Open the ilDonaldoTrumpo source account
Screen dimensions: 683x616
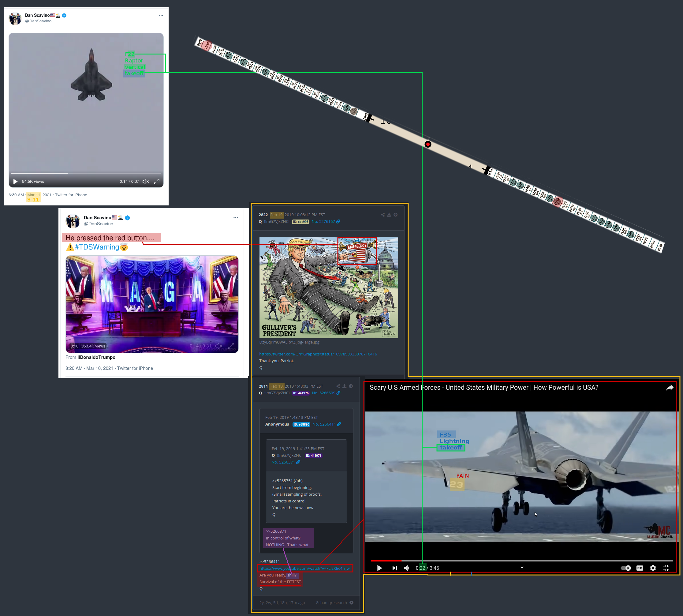pos(96,357)
